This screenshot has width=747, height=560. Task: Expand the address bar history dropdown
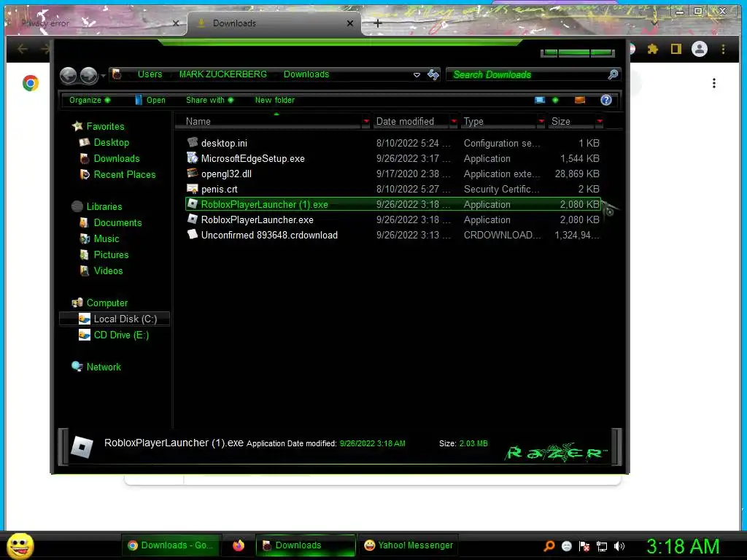(x=417, y=75)
